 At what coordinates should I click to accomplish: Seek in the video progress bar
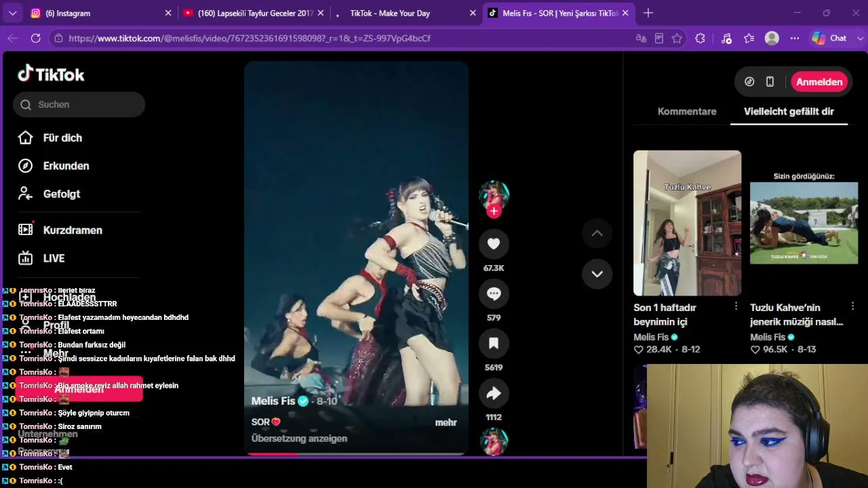pyautogui.click(x=356, y=454)
